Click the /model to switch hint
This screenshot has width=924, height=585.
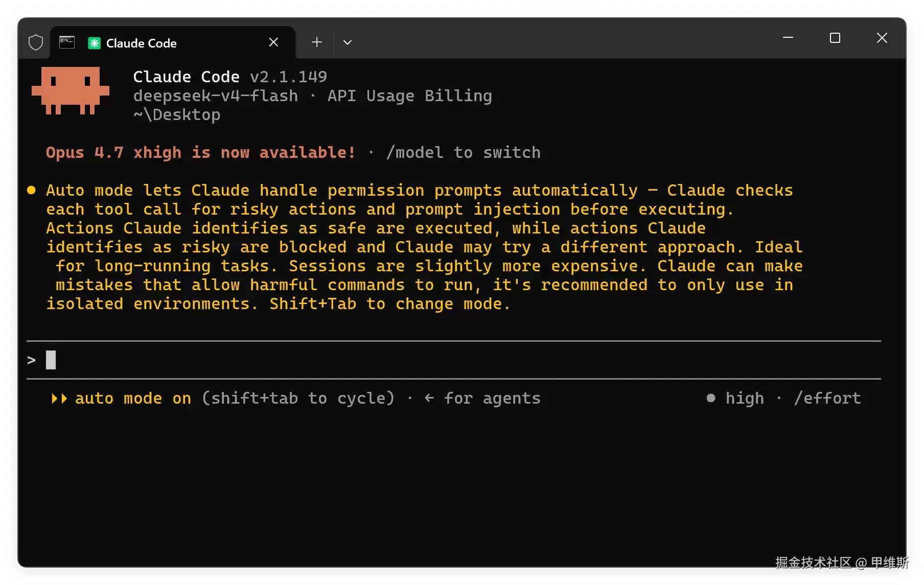[x=463, y=153]
